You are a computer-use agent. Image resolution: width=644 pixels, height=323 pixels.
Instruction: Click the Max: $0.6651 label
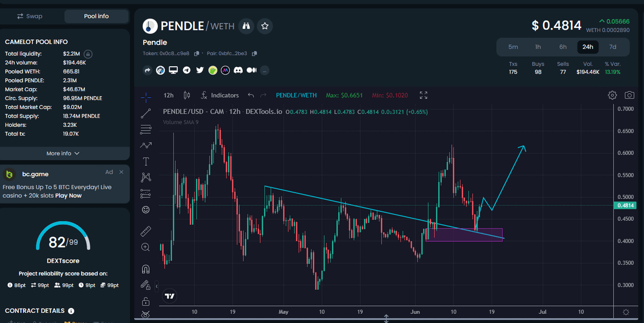pos(345,95)
